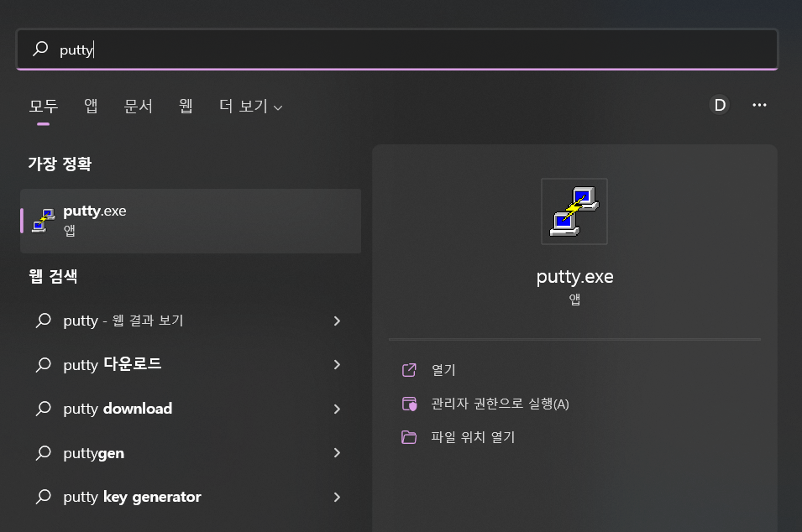Expand chevron for 'puttygen'
This screenshot has height=532, width=802.
click(337, 453)
